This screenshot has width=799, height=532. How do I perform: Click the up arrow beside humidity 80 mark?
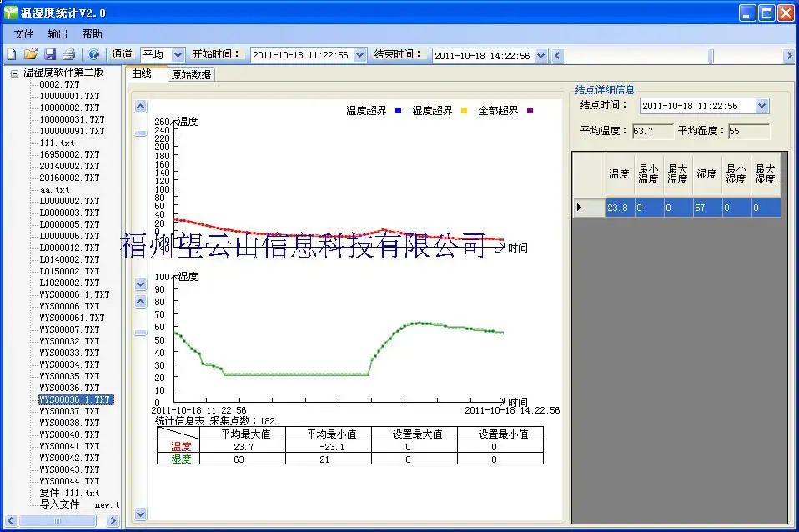tap(141, 302)
